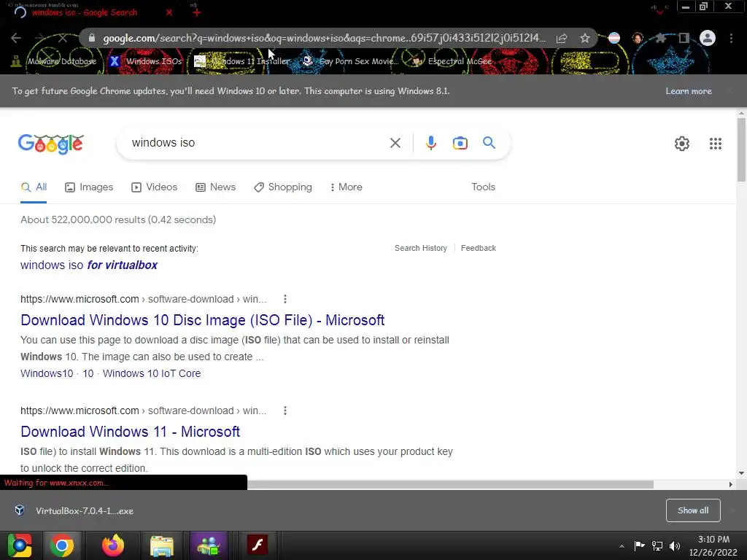Click the share page icon in address bar

coord(562,38)
